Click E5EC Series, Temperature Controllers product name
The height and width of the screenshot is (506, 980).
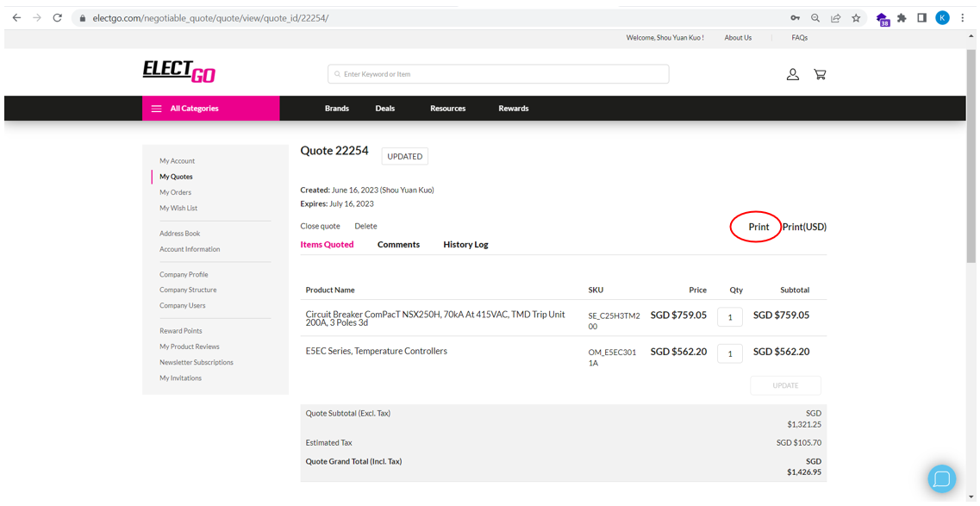[x=377, y=351]
